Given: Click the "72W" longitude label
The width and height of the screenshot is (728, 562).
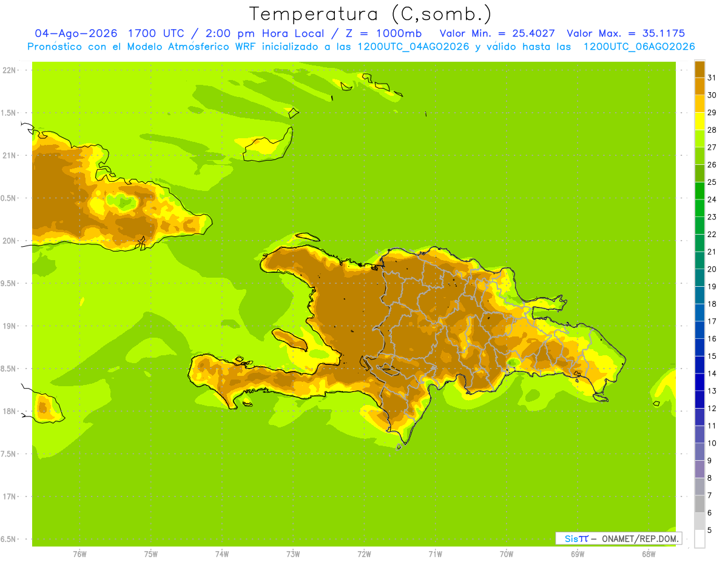Looking at the screenshot, I should (x=364, y=554).
